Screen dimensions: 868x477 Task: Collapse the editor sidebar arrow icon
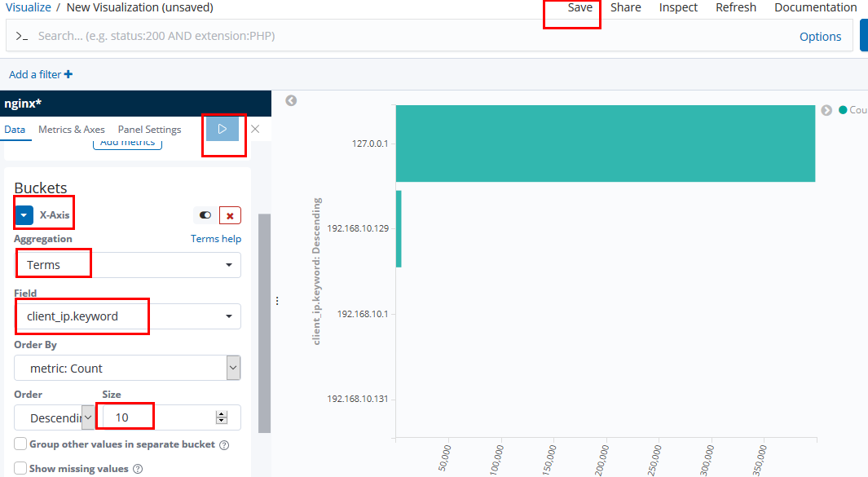coord(291,100)
